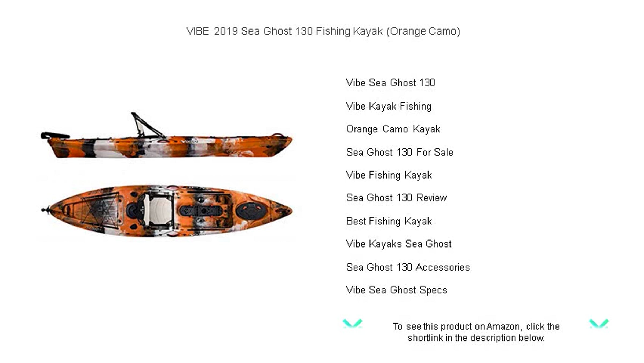Select 'Vibe Kayaks Sea Ghost' line
Image resolution: width=644 pixels, height=363 pixels.
click(x=399, y=244)
